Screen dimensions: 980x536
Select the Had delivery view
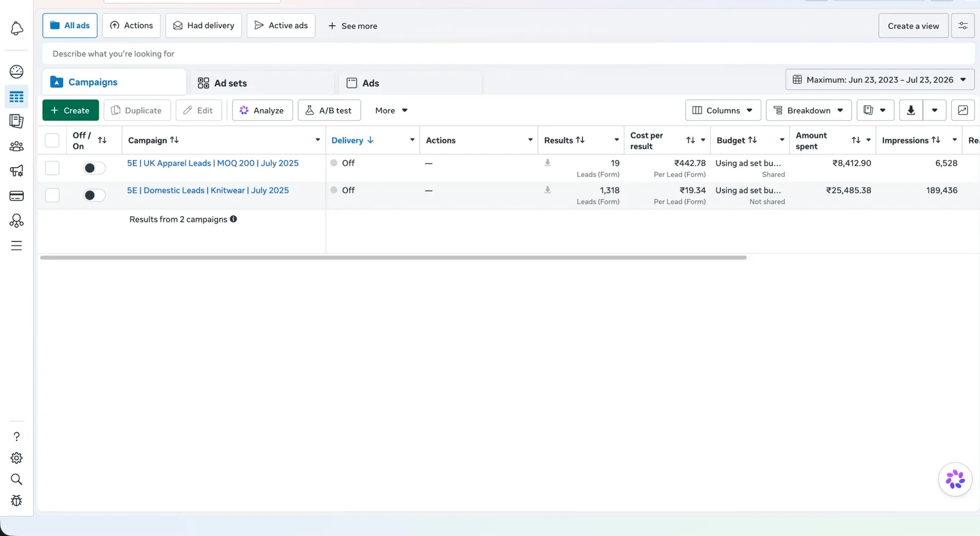pyautogui.click(x=203, y=26)
